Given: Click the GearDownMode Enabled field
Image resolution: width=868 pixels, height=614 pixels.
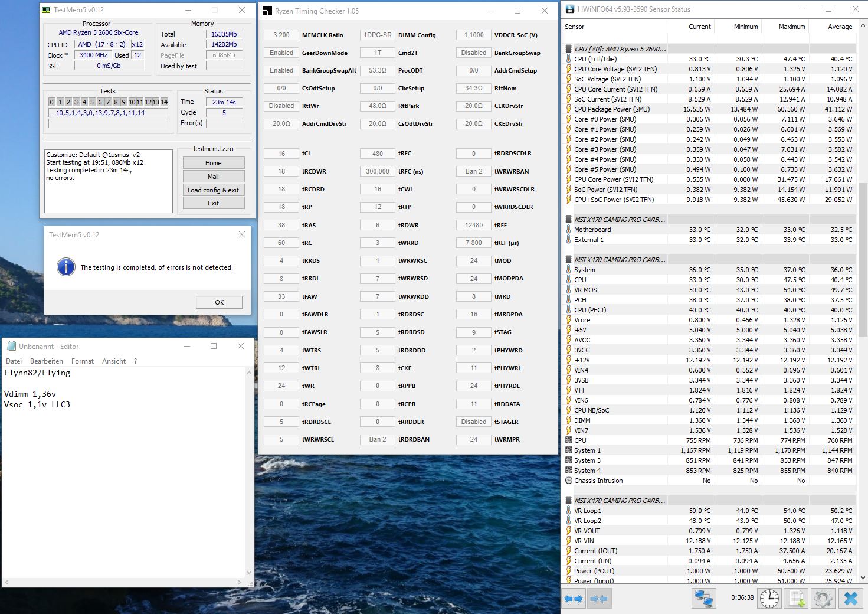Looking at the screenshot, I should pos(281,53).
